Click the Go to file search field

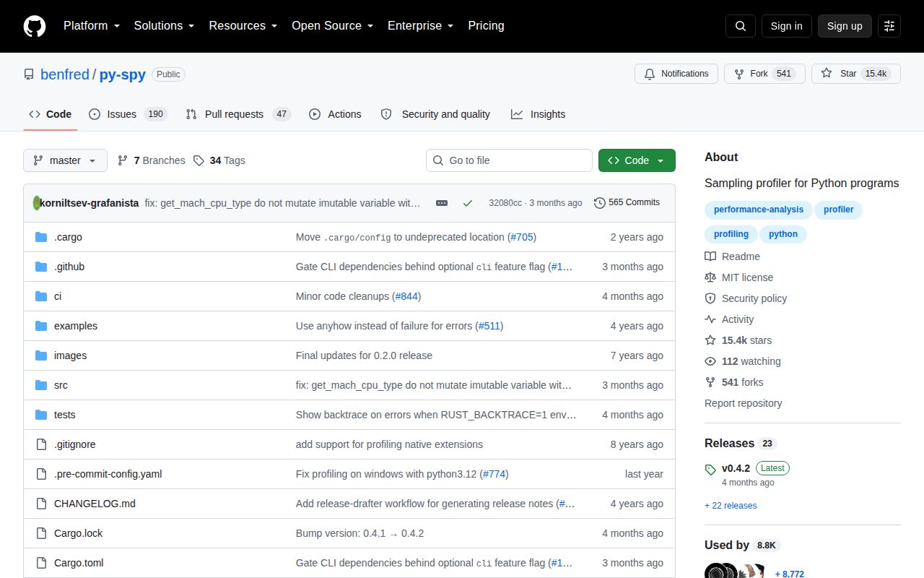(509, 160)
